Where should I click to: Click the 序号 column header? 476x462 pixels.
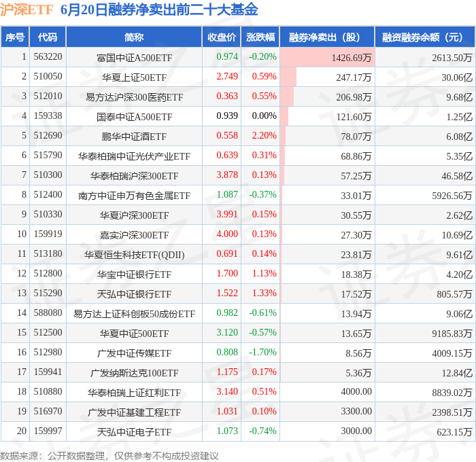15,37
